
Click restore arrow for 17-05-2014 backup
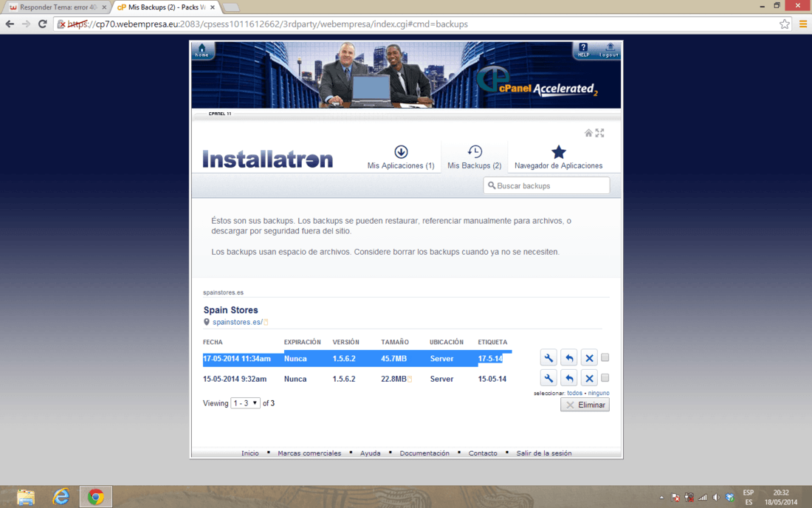tap(568, 358)
